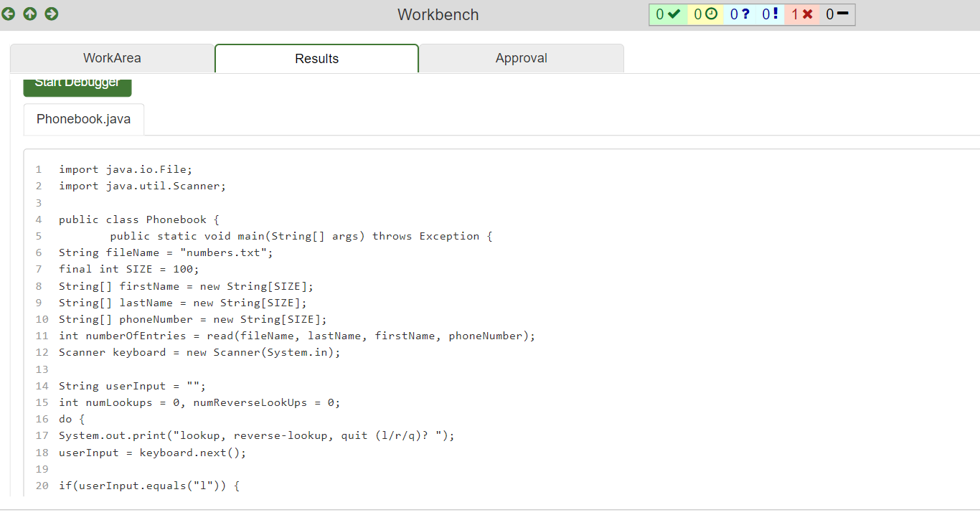Screen dimensions: 980x520
Task: Open the Approval tab
Action: coord(522,58)
